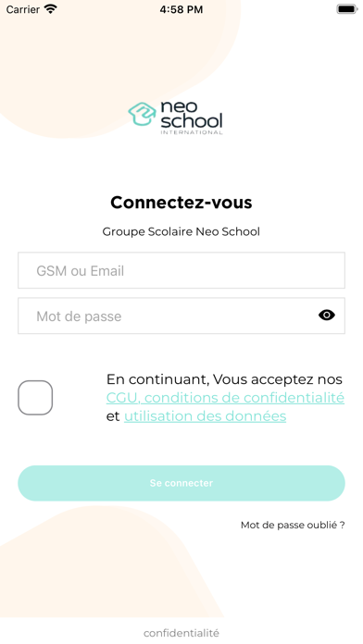
Task: Tap the Carrier label in status bar
Action: [x=23, y=9]
